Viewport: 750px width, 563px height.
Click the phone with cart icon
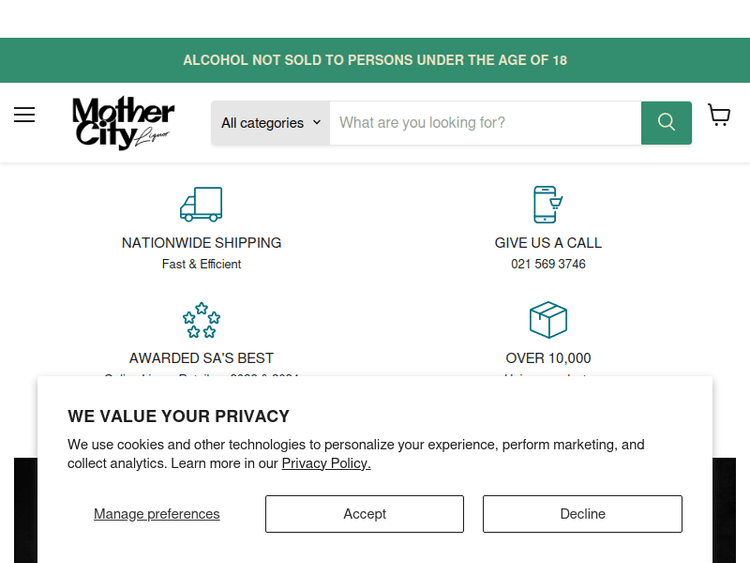(x=547, y=204)
